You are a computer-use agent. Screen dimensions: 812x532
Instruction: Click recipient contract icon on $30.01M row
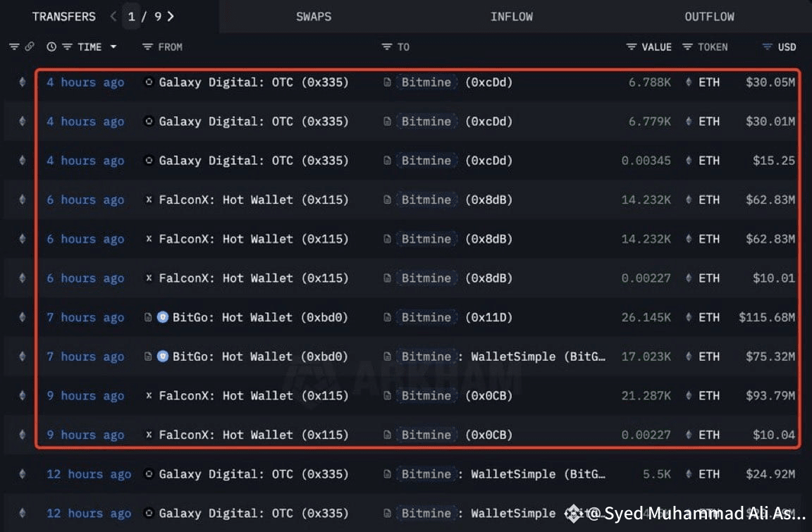point(387,121)
